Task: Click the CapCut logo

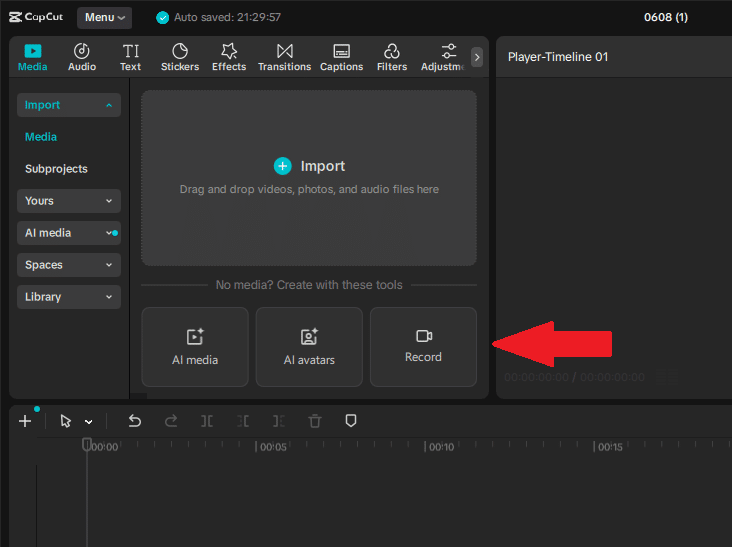Action: (36, 17)
